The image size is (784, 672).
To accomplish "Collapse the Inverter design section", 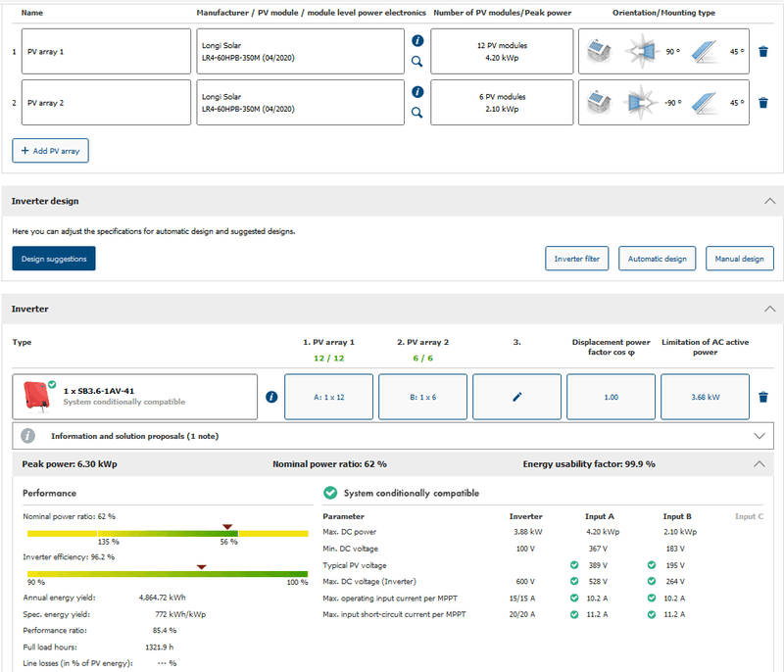I will [x=767, y=201].
